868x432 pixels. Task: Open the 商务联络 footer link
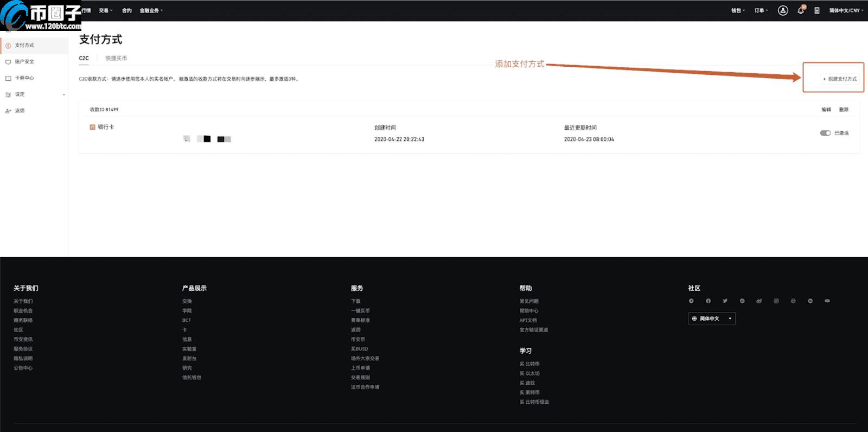[23, 320]
